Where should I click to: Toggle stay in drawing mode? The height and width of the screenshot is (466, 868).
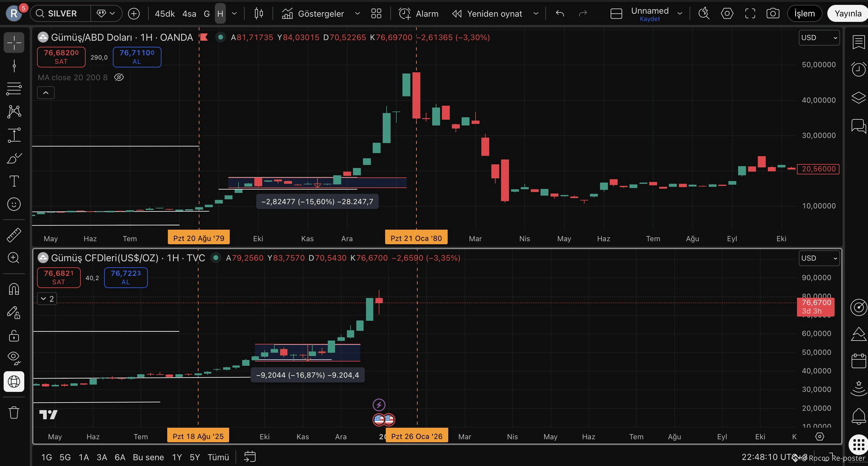pyautogui.click(x=14, y=312)
